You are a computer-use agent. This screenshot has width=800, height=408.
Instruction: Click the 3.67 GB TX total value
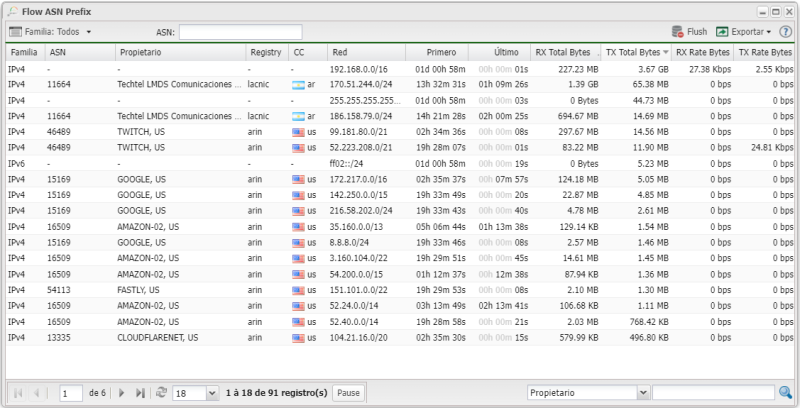point(653,69)
